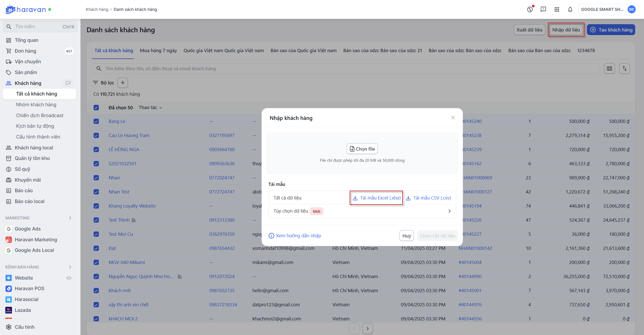The image size is (644, 335).
Task: Click Tải mẫu CSV (.csv) link
Action: pyautogui.click(x=428, y=198)
